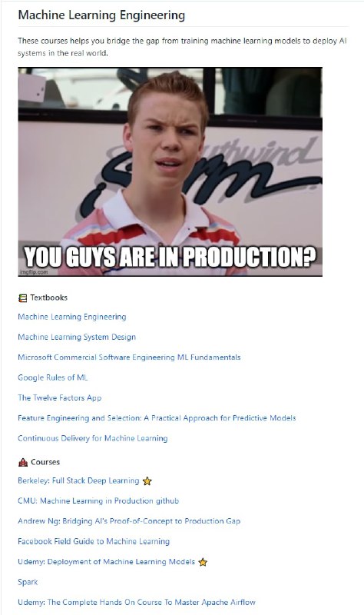Viewport: 364px width, 615px height.
Task: Open Udemy Apache Airflow hands-on course link
Action: [137, 602]
